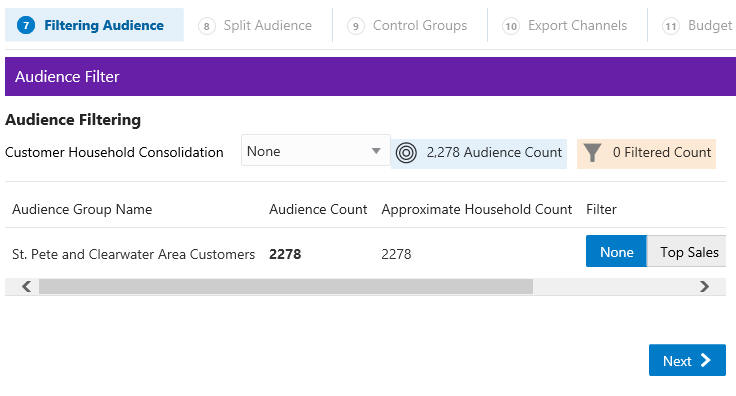736x396 pixels.
Task: Select the Budget step tab
Action: [x=698, y=25]
